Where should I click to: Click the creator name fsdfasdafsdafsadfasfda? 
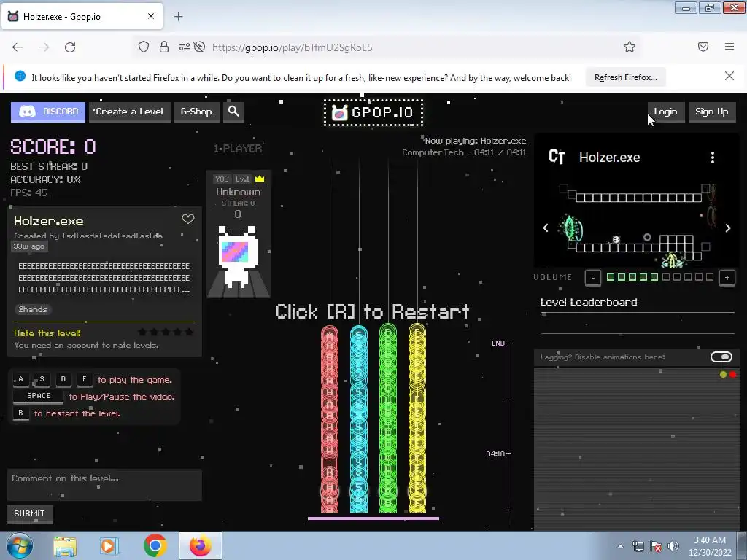tap(112, 236)
